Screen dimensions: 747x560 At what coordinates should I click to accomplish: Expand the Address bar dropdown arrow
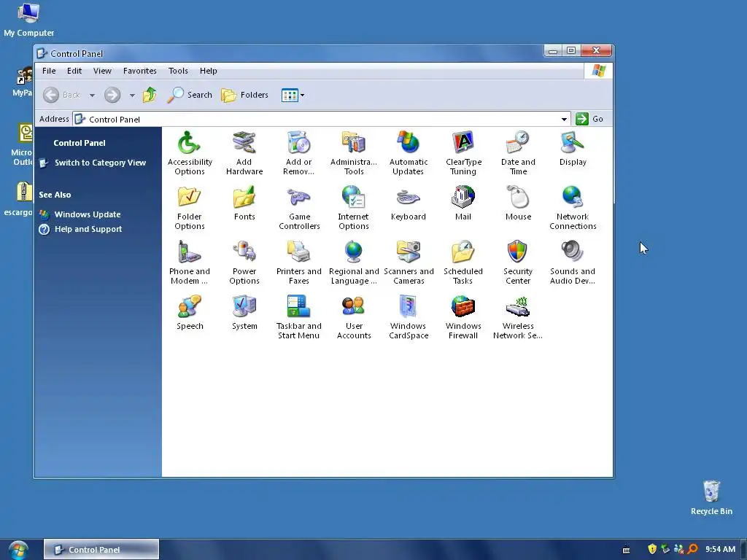tap(564, 119)
